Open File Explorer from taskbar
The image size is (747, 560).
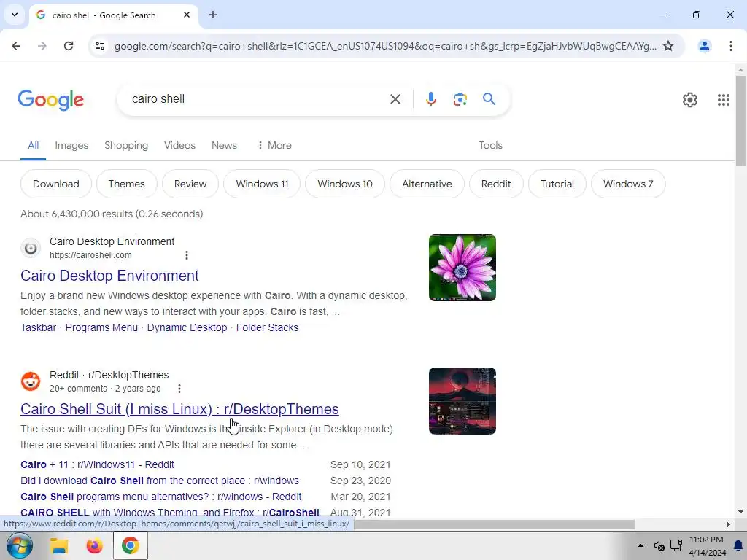(59, 545)
